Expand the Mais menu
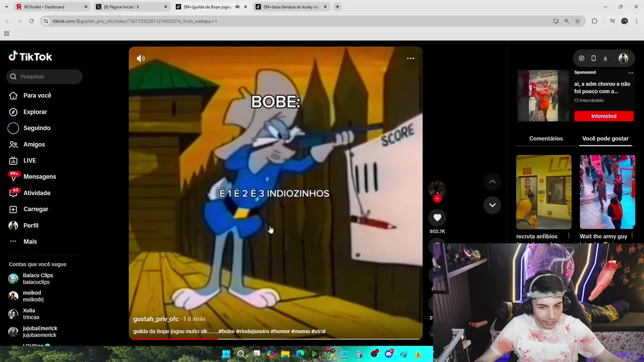Screen dimensions: 644x362 coord(23,241)
